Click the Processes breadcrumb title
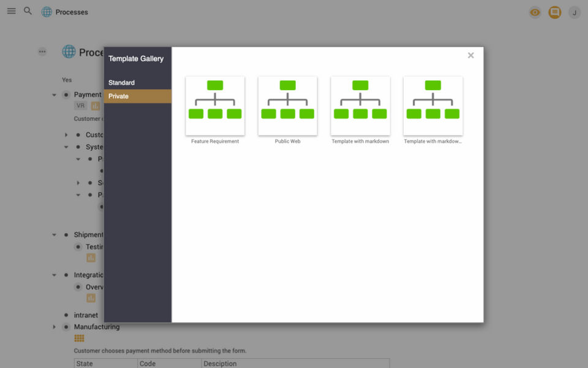The height and width of the screenshot is (368, 588). click(x=72, y=12)
